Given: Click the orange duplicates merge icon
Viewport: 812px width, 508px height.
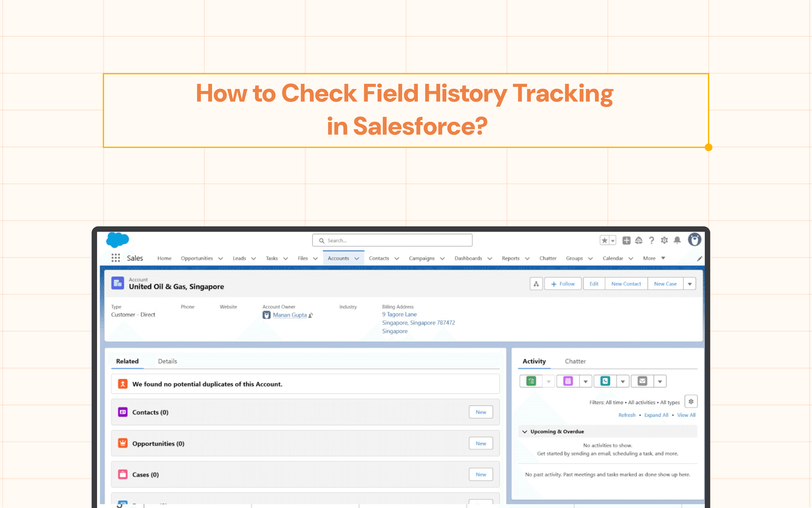Looking at the screenshot, I should (123, 384).
